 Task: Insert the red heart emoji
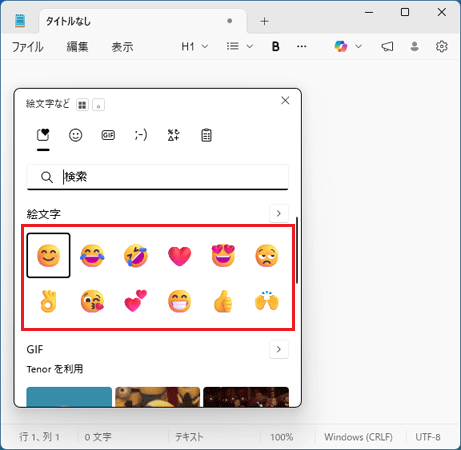pyautogui.click(x=180, y=256)
